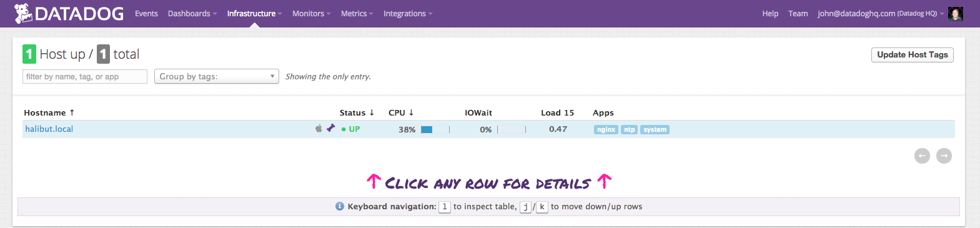Expand the Group by tags dropdown

tap(216, 76)
